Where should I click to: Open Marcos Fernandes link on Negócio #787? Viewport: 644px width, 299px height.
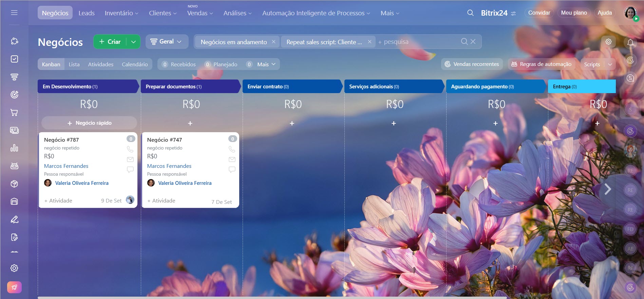66,166
